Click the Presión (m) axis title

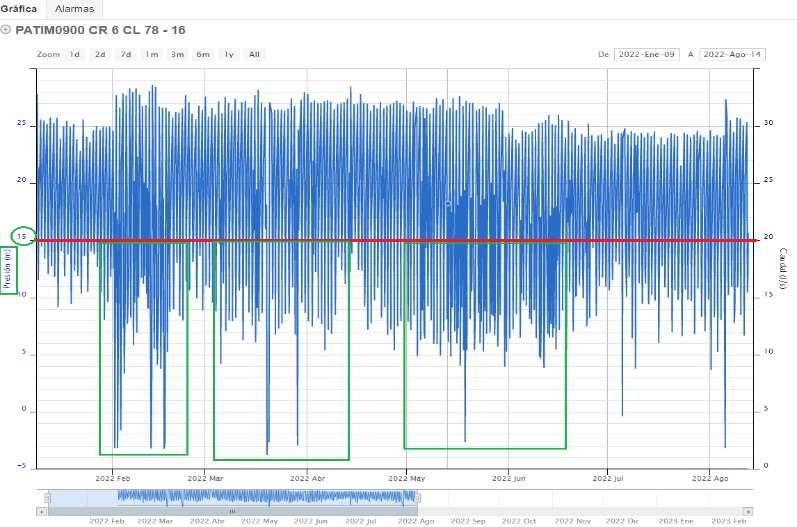click(x=8, y=270)
